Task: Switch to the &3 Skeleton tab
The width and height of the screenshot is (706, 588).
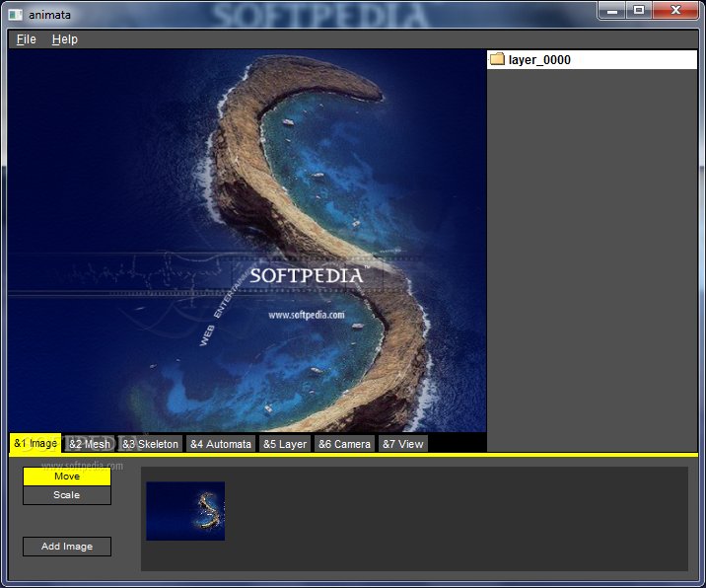Action: [151, 444]
